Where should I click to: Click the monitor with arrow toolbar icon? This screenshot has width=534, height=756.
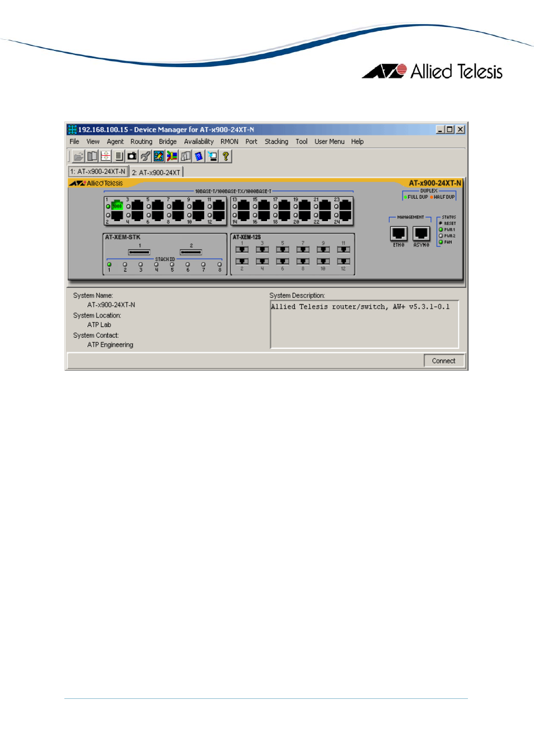point(212,157)
